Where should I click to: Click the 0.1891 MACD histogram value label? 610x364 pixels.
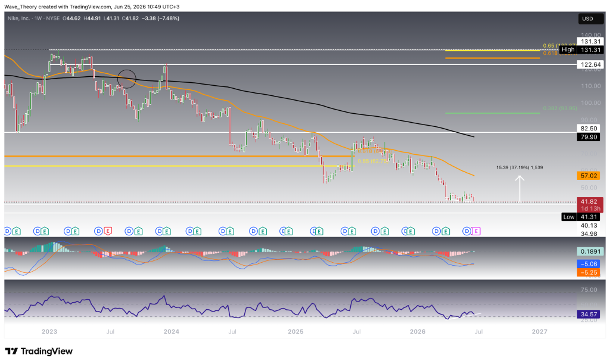(x=590, y=251)
